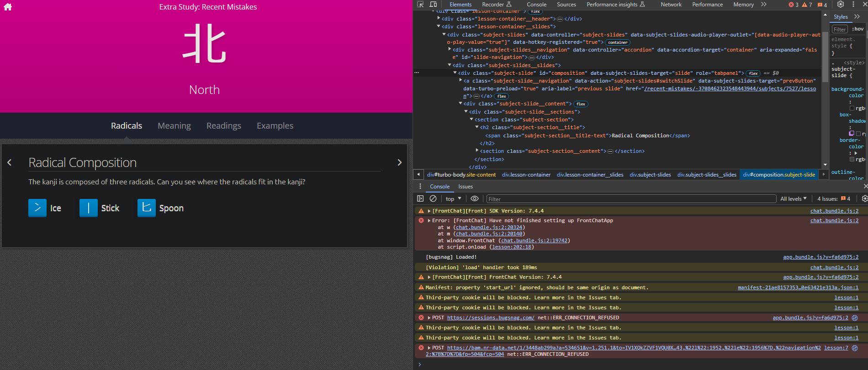Switch to the Readings tab
Screen dimensions: 868x370
(223, 126)
